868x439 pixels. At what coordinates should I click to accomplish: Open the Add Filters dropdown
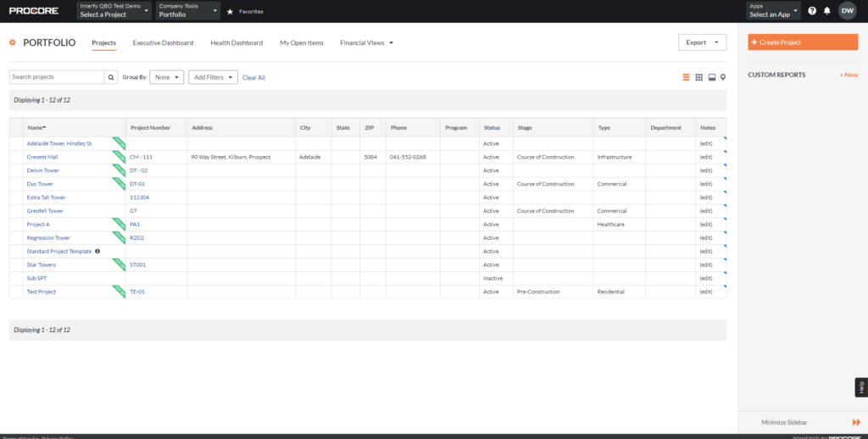(213, 77)
